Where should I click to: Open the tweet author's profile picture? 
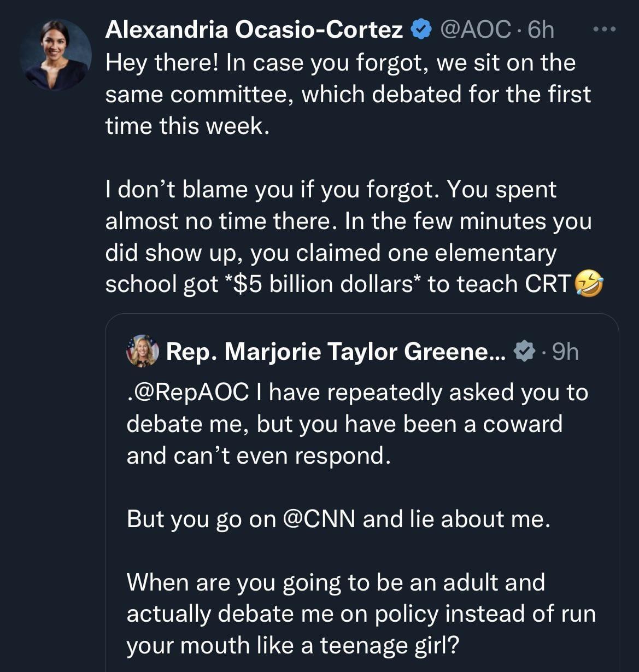(x=55, y=55)
